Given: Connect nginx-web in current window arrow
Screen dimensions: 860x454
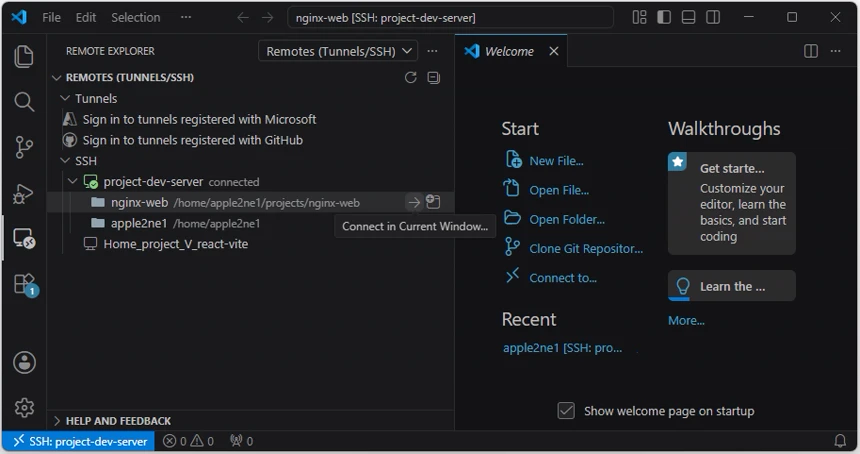Looking at the screenshot, I should 414,202.
